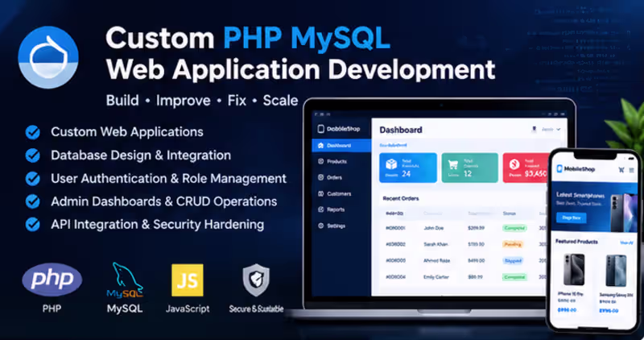Click the Pending status badge for Sarah Khan
Screen dimensions: 644x340
[x=512, y=244]
